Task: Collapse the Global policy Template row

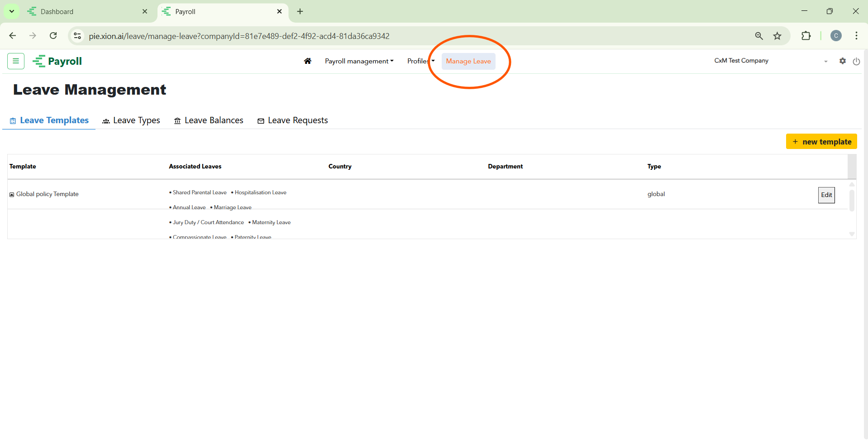Action: click(x=12, y=195)
